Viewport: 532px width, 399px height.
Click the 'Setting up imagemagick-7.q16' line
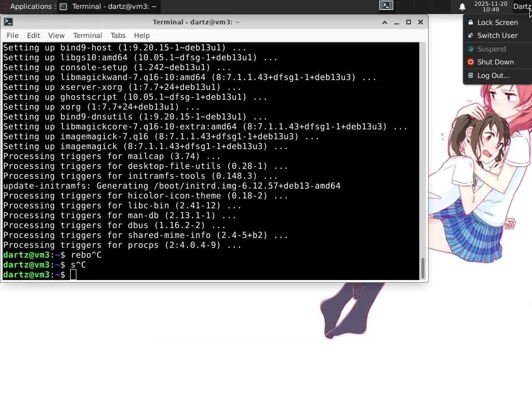[161, 137]
